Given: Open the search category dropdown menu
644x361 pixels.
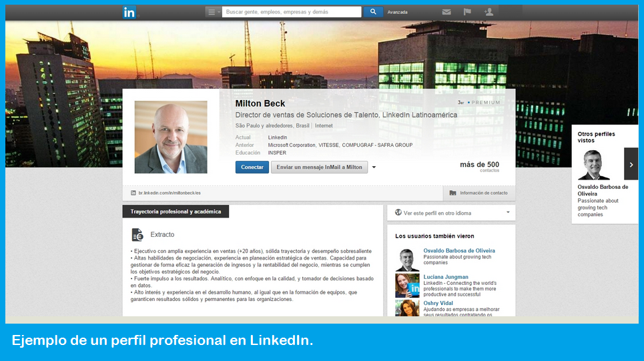Looking at the screenshot, I should tap(213, 12).
